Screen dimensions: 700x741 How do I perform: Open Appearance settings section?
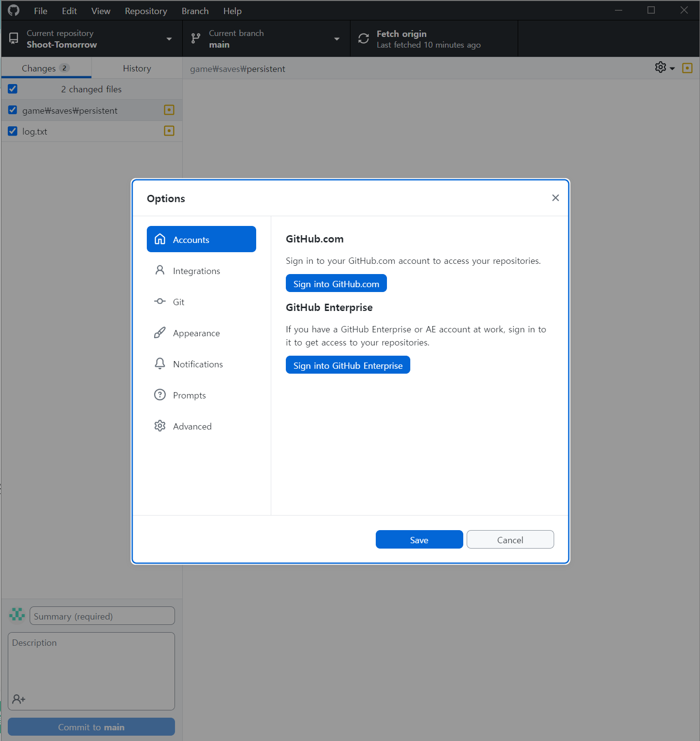[x=201, y=333]
